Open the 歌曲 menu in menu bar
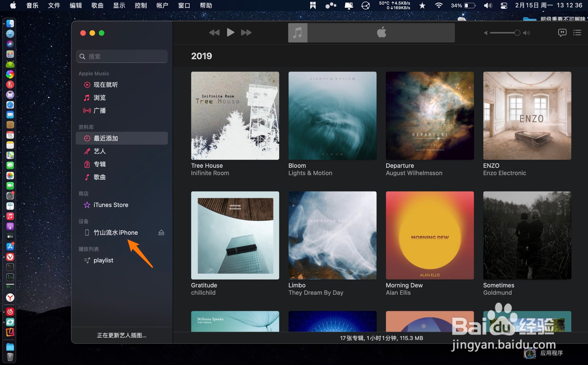The height and width of the screenshot is (365, 588). [x=97, y=6]
